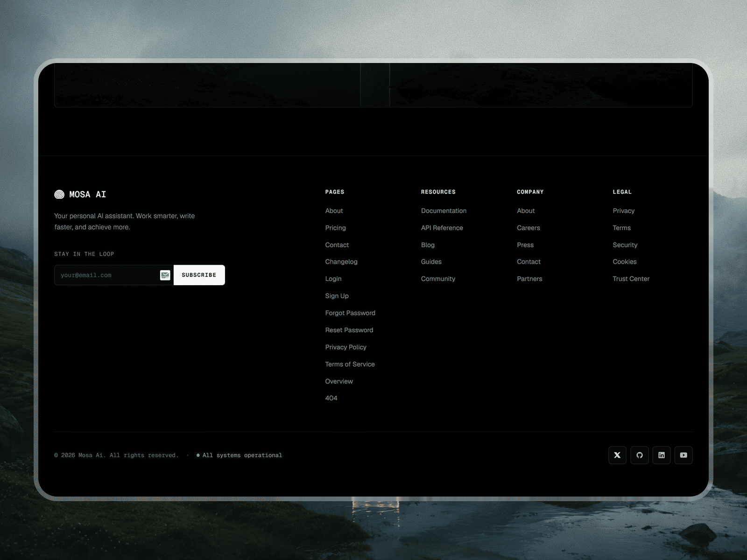
Task: Open the X (Twitter) social icon
Action: (x=617, y=455)
